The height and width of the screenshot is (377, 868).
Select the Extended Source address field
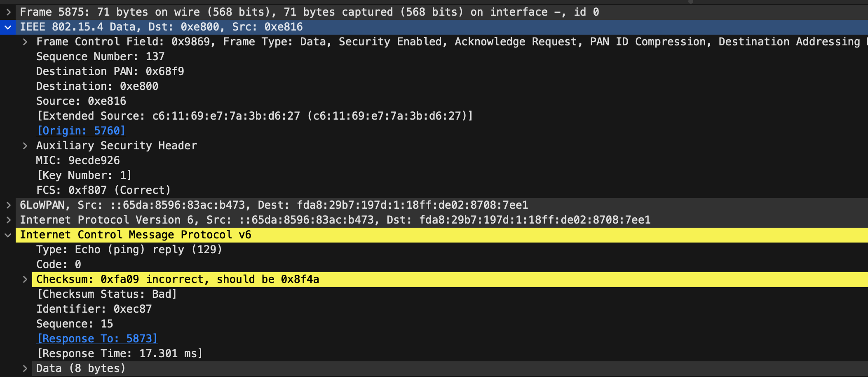click(x=255, y=115)
